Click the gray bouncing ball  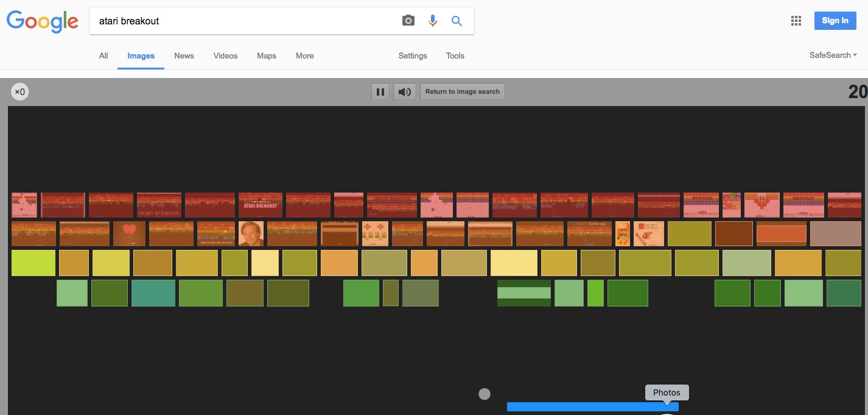tap(485, 394)
